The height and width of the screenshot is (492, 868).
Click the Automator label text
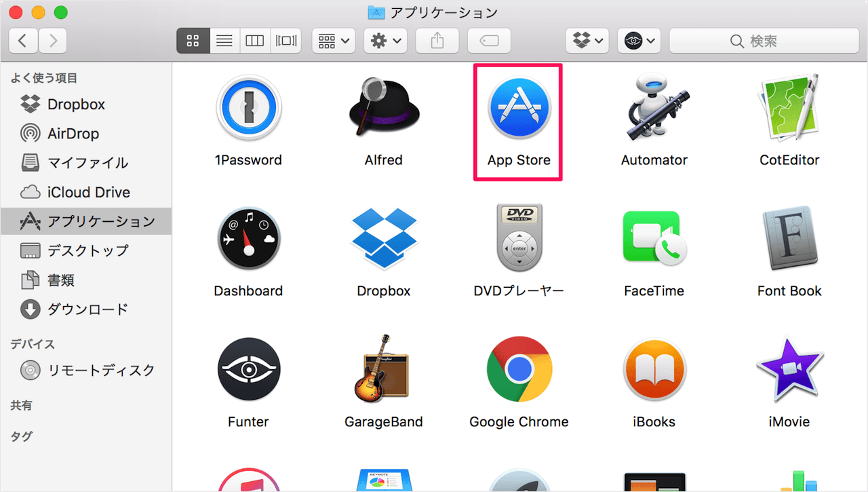[x=654, y=160]
